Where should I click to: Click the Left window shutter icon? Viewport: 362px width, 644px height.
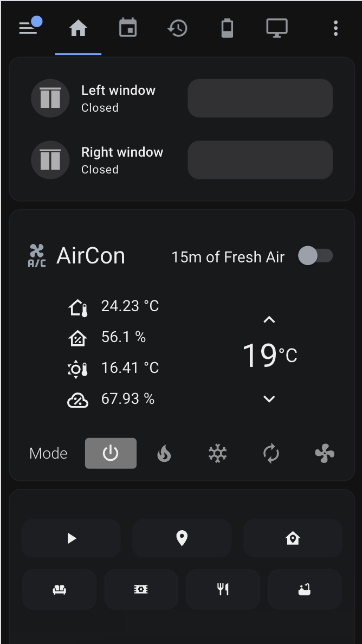(50, 98)
